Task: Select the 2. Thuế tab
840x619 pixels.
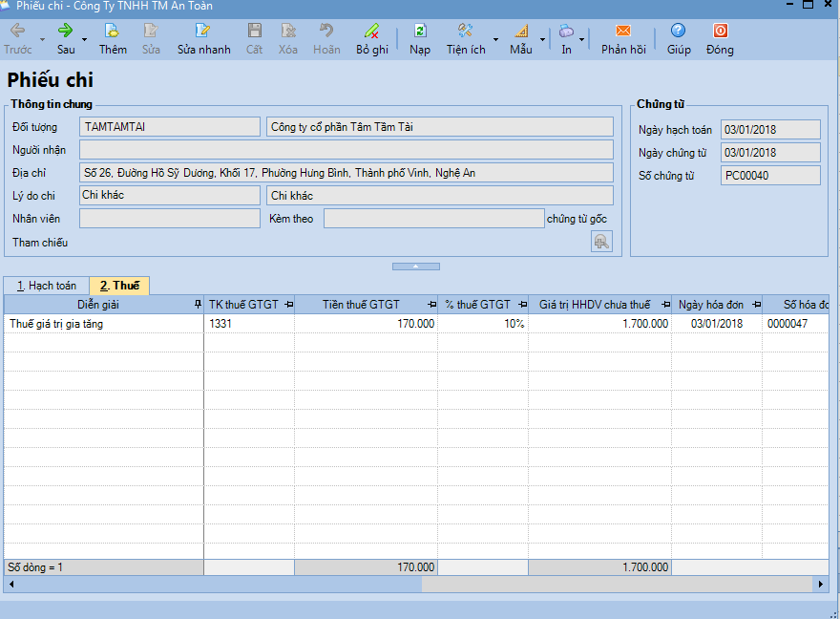Action: (x=119, y=286)
